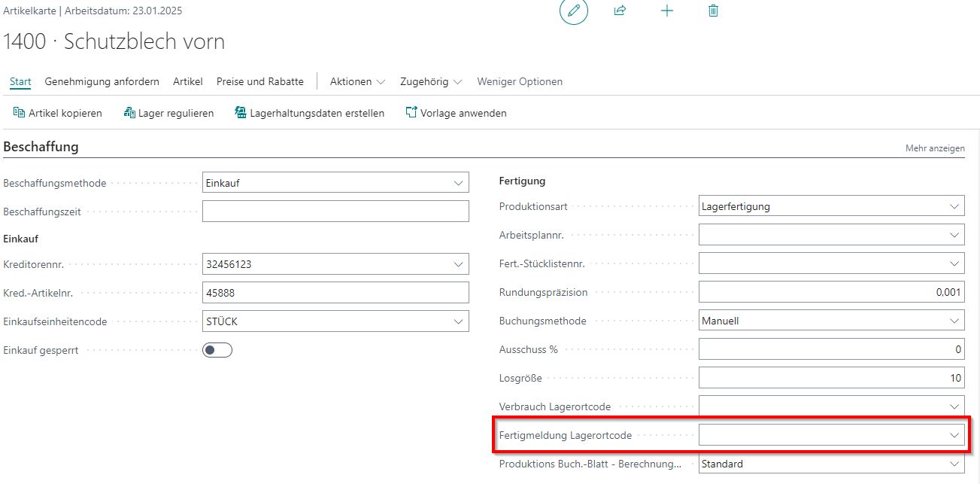This screenshot has height=484, width=980.
Task: Click the pencil edit icon
Action: tap(574, 11)
